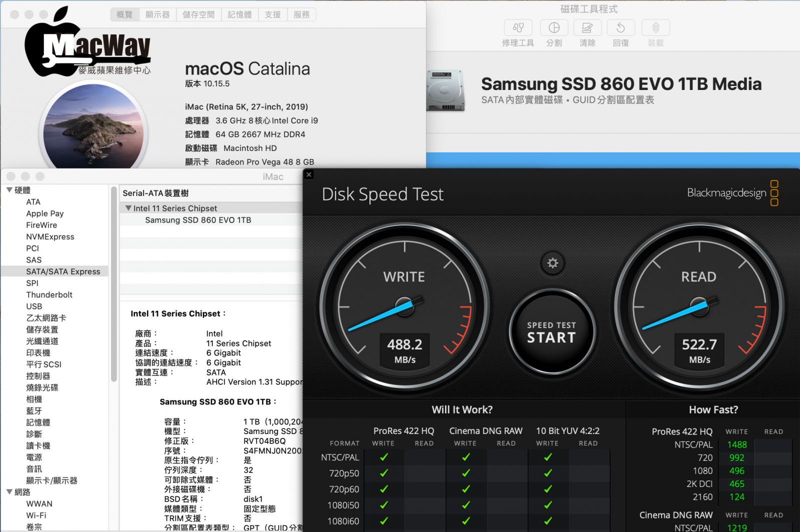This screenshot has width=800, height=532.
Task: Select PCI in sidebar
Action: tap(32, 248)
